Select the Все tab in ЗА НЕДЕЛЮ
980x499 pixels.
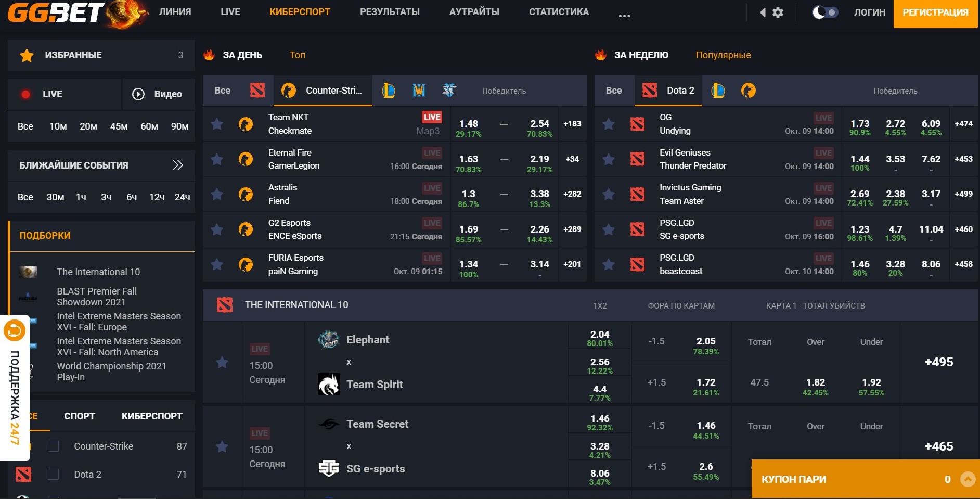click(614, 91)
